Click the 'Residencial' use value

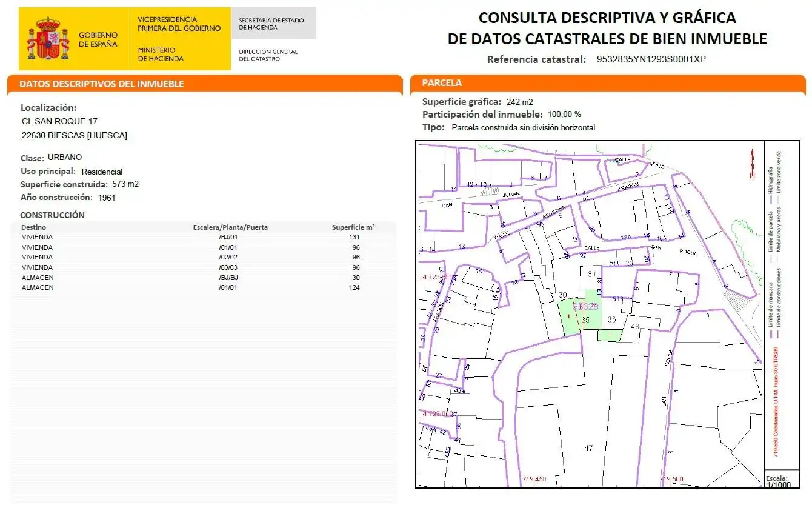point(102,172)
